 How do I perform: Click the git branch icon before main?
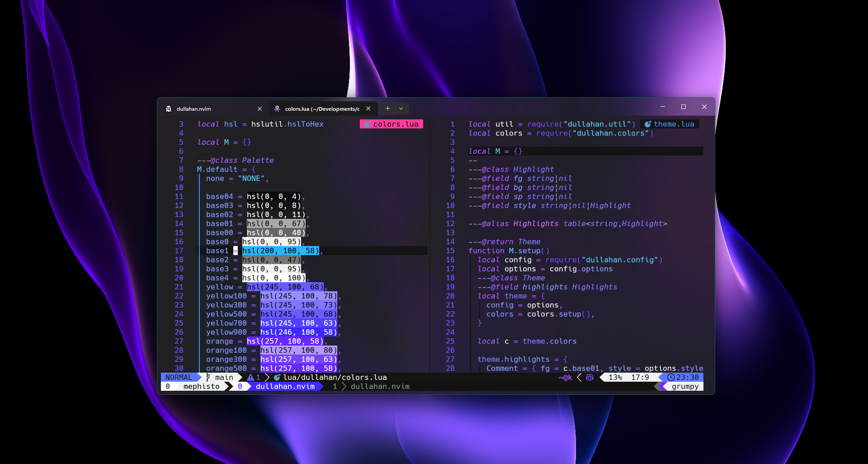(x=208, y=377)
